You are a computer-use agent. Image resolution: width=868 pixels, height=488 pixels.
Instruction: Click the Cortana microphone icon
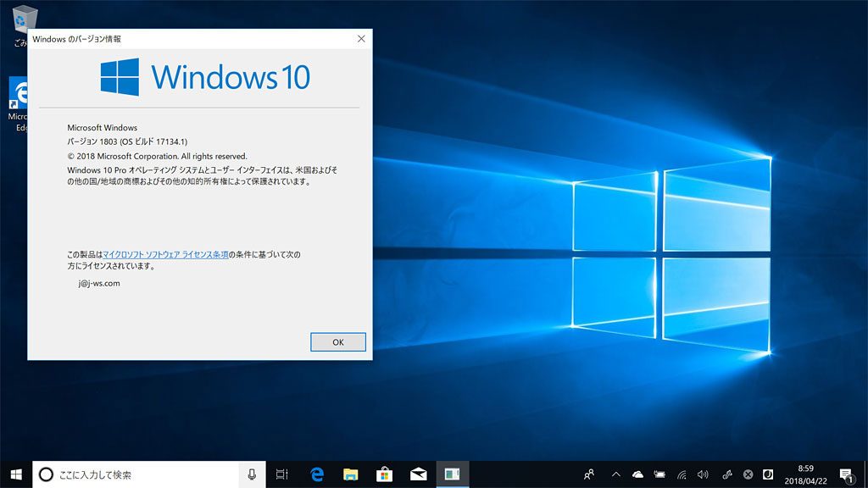pyautogui.click(x=252, y=474)
